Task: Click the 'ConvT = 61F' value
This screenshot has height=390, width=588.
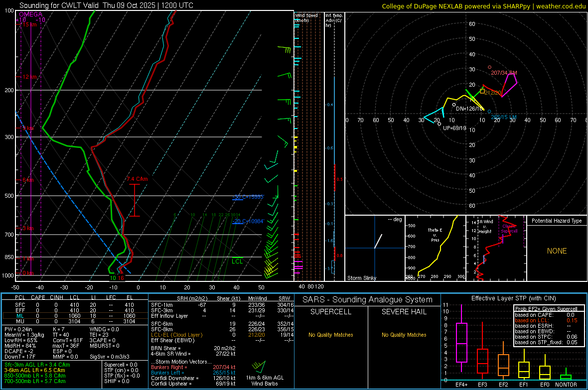Action: [x=67, y=340]
